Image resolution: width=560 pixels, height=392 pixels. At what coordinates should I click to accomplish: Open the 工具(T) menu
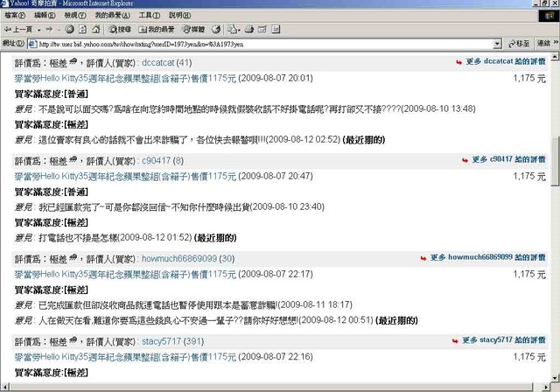point(150,16)
